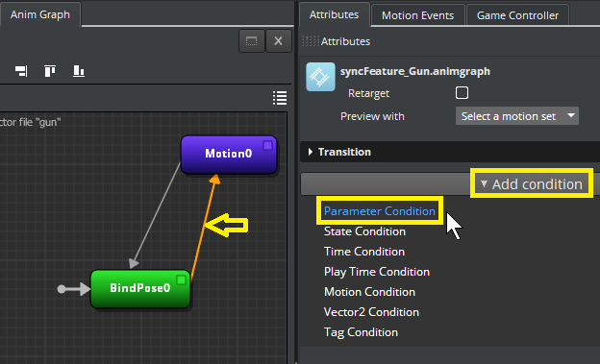The width and height of the screenshot is (600, 364).
Task: Collapse the Add condition menu
Action: point(532,183)
